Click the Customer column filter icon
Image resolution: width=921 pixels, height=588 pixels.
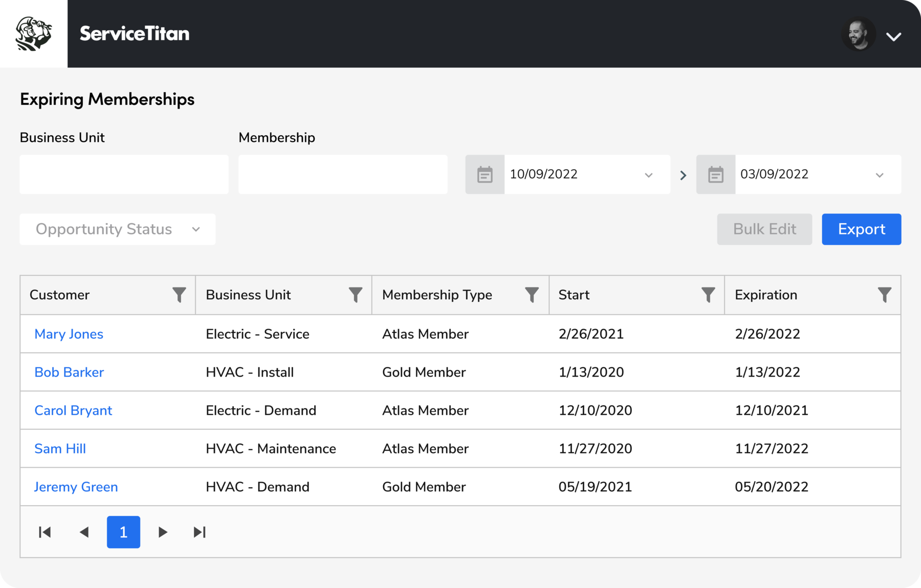pos(179,295)
